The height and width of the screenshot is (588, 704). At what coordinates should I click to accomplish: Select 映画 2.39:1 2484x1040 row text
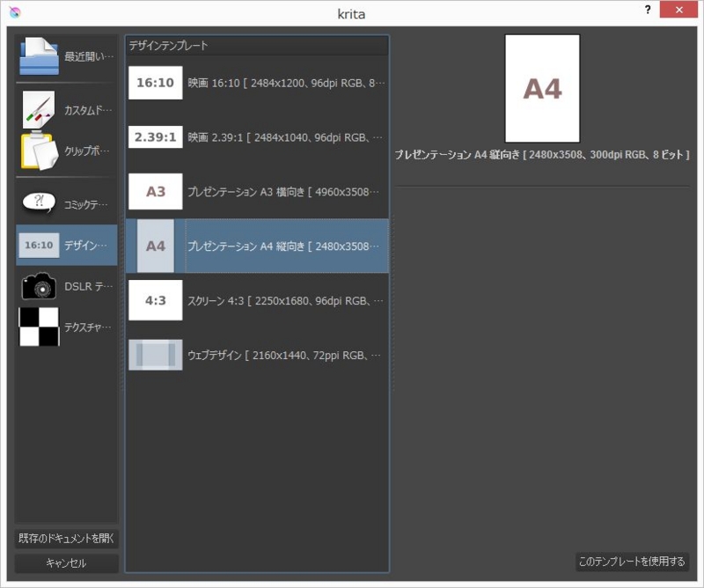(x=285, y=137)
